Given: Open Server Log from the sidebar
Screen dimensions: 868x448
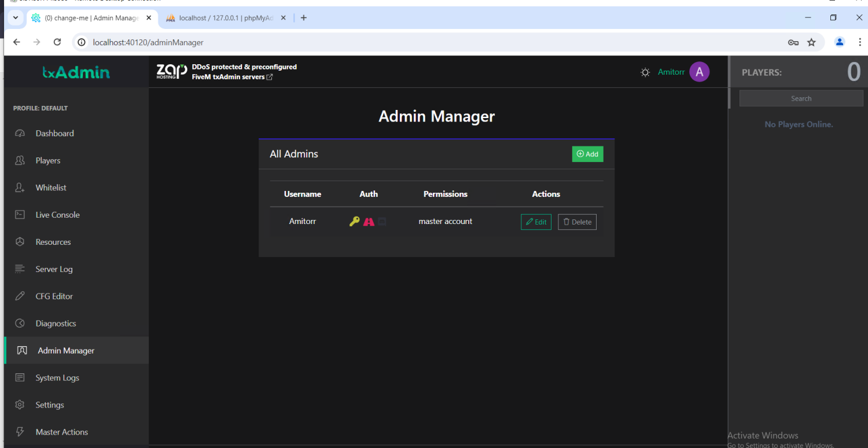Looking at the screenshot, I should (54, 269).
